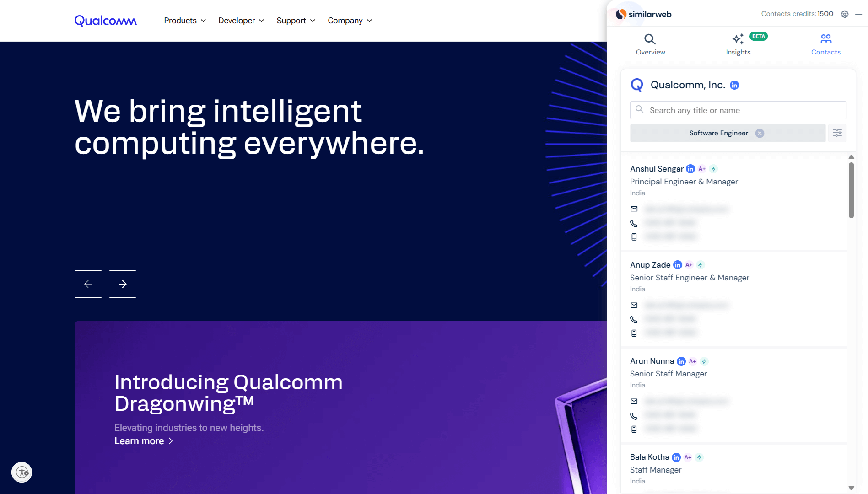Image resolution: width=868 pixels, height=494 pixels.
Task: Click the filter sliders icon
Action: point(837,133)
